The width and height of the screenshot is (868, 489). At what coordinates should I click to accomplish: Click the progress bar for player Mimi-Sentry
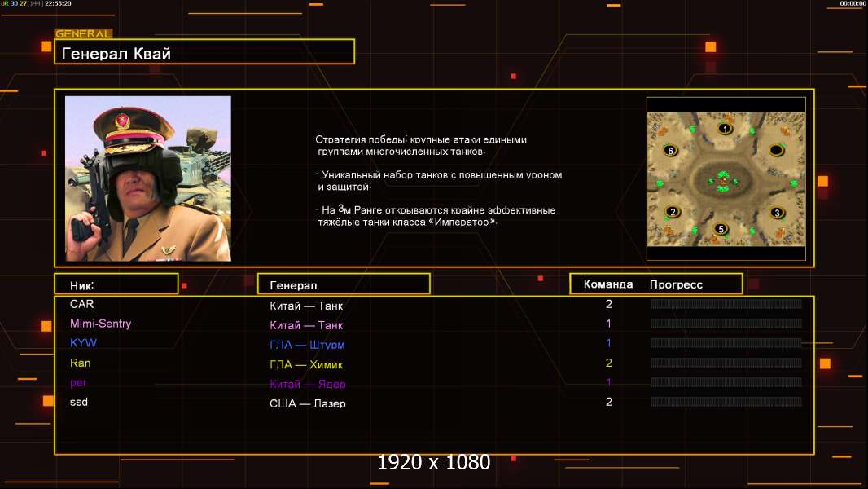click(726, 323)
